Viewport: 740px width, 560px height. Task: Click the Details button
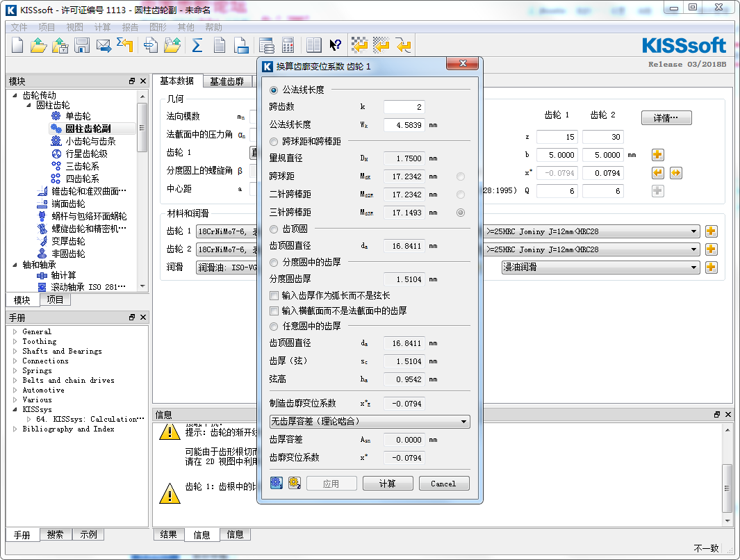(x=666, y=118)
